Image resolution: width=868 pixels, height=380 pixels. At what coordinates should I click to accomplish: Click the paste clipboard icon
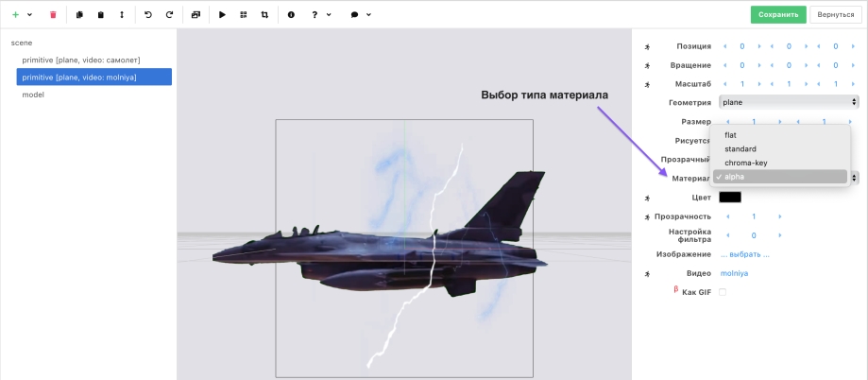[101, 15]
